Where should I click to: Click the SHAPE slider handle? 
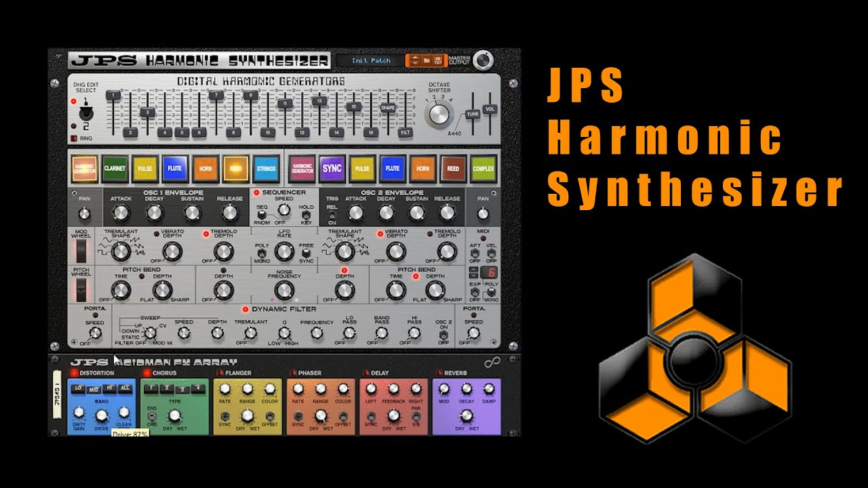pyautogui.click(x=387, y=108)
